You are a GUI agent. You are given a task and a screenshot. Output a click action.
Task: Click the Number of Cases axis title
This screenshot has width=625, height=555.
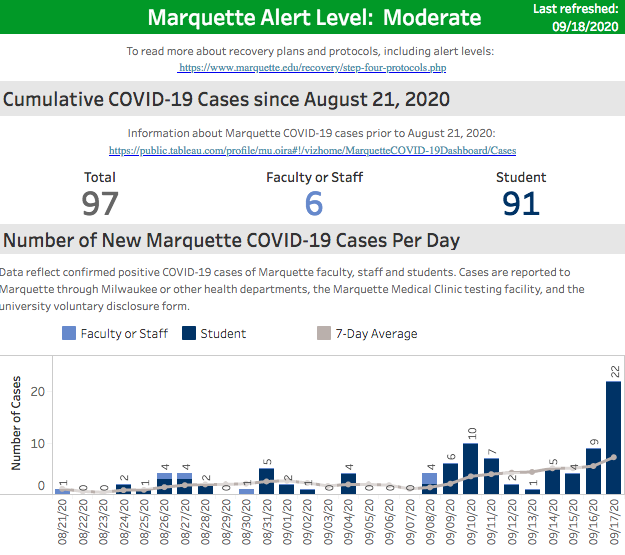[x=16, y=423]
